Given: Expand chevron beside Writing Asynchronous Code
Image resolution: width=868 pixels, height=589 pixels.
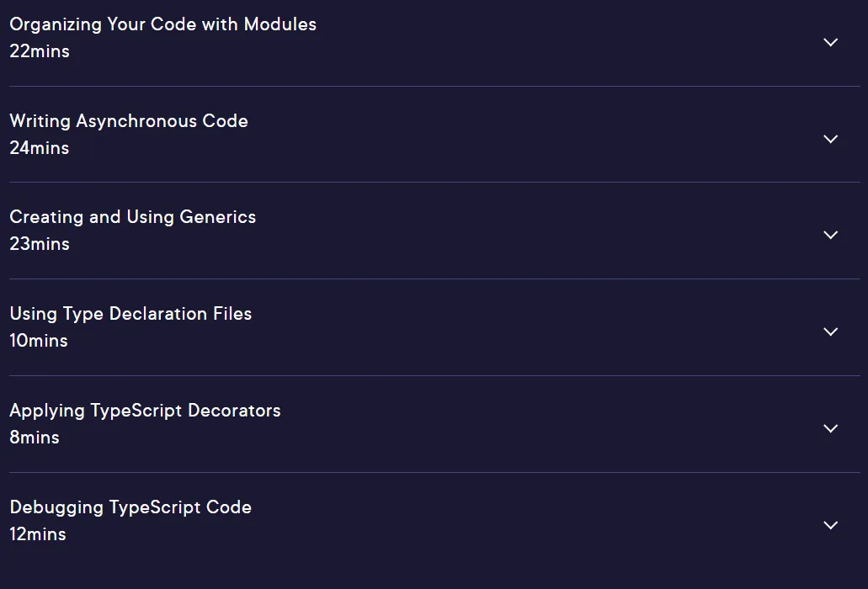Looking at the screenshot, I should click(830, 139).
